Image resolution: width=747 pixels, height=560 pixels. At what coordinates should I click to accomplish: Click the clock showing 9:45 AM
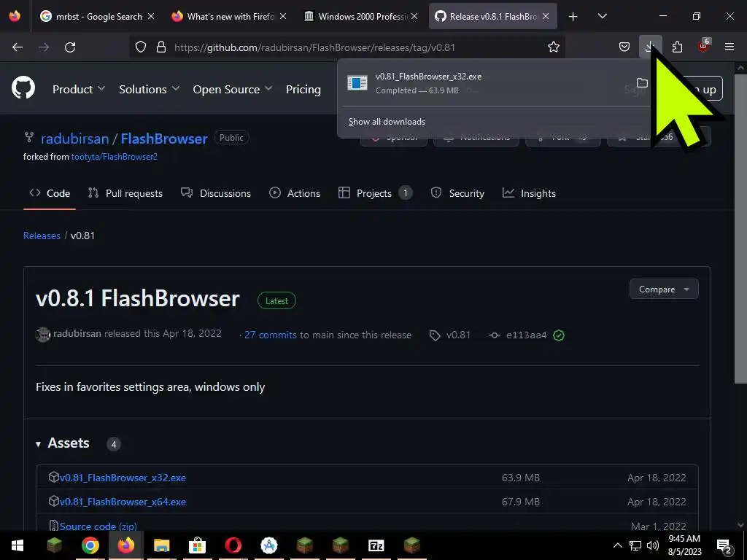684,539
